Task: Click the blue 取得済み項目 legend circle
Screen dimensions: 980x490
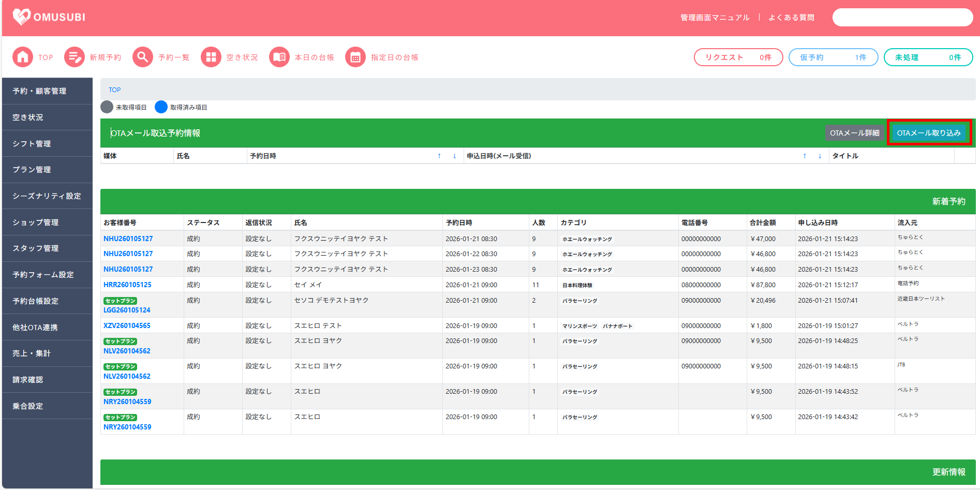Action: coord(161,107)
